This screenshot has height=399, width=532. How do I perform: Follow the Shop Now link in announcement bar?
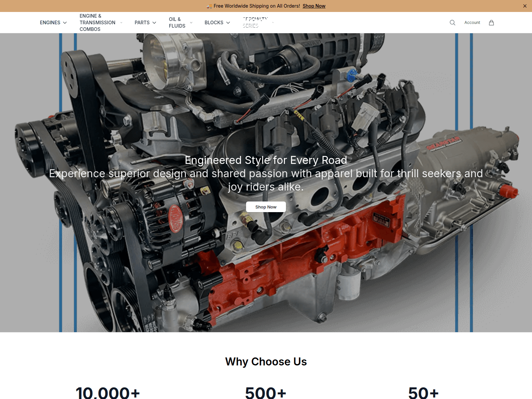coord(314,6)
